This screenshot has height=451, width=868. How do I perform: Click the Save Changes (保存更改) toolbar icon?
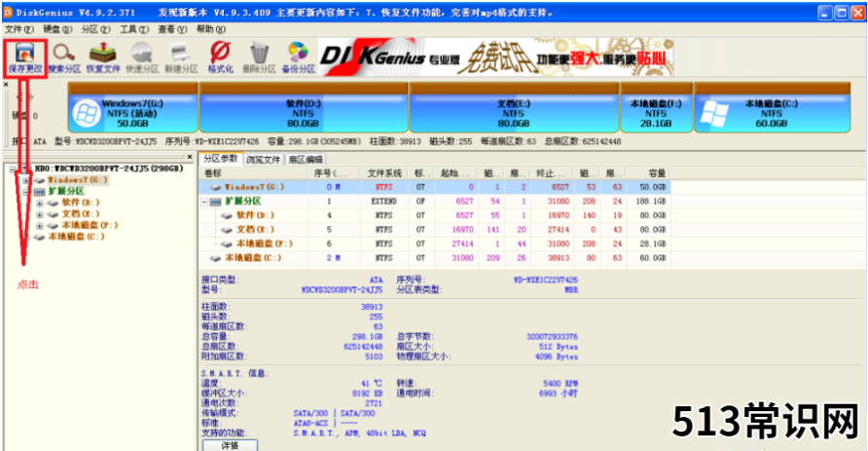click(25, 57)
